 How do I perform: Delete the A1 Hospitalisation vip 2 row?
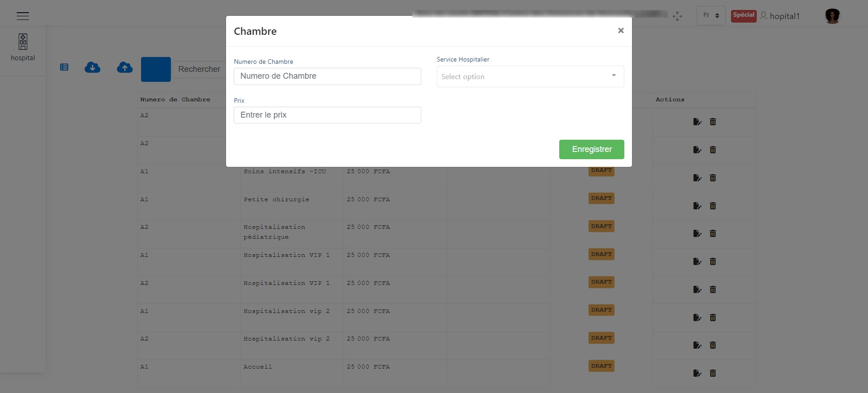pos(713,317)
